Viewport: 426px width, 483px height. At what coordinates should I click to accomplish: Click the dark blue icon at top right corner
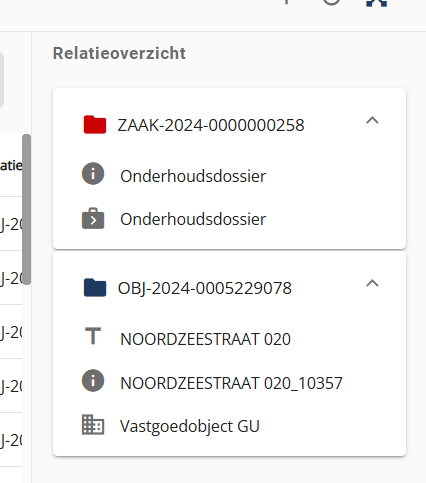click(377, 3)
